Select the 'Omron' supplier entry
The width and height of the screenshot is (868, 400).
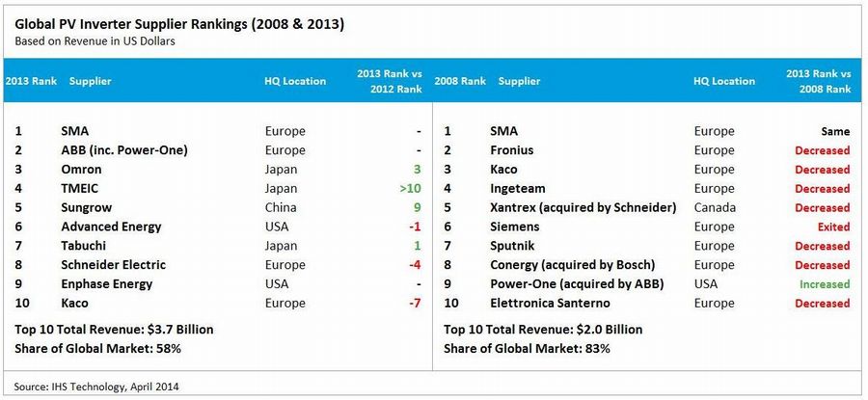pos(81,170)
